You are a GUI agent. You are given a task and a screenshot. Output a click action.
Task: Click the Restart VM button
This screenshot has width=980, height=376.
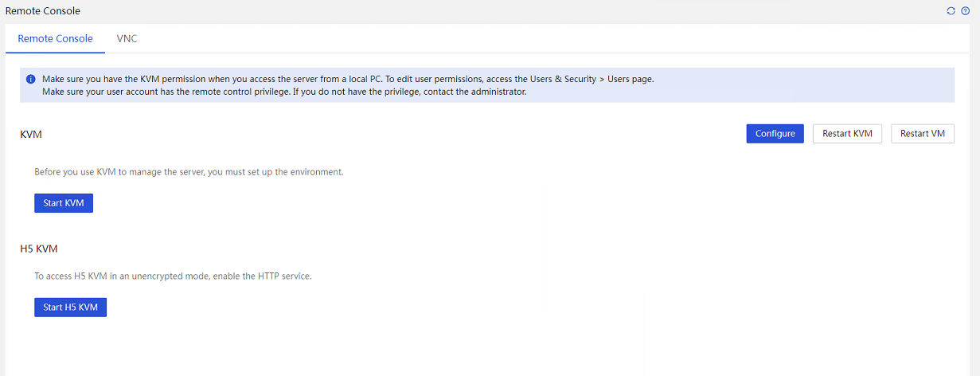tap(923, 134)
